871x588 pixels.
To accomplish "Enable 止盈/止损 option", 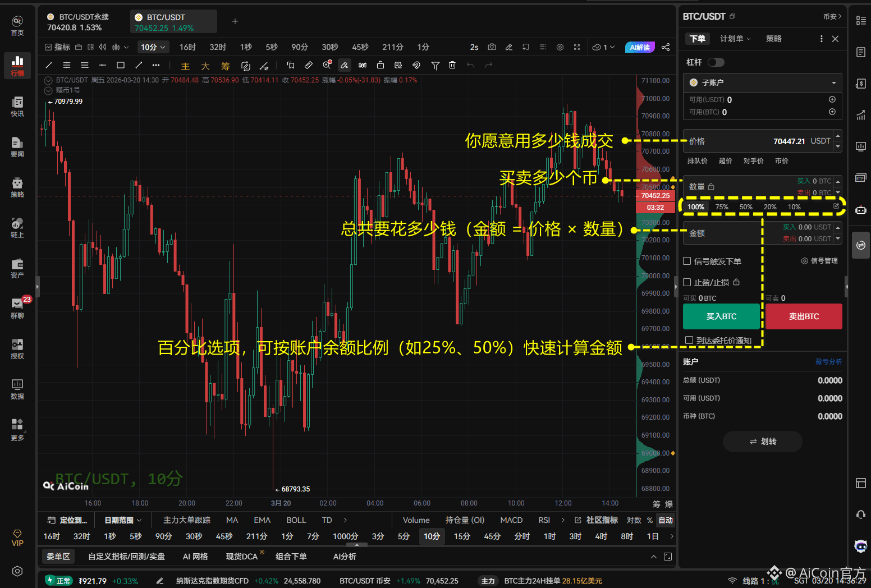I will [x=687, y=282].
